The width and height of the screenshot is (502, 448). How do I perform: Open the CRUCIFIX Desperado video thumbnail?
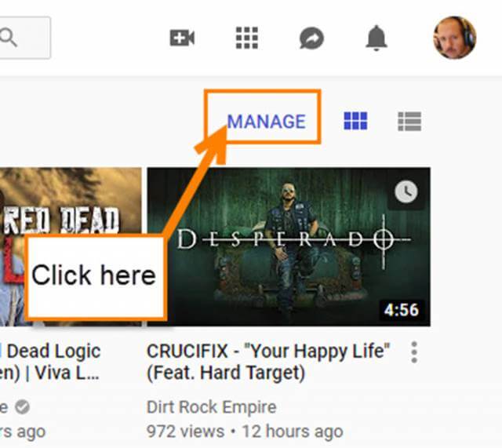289,246
